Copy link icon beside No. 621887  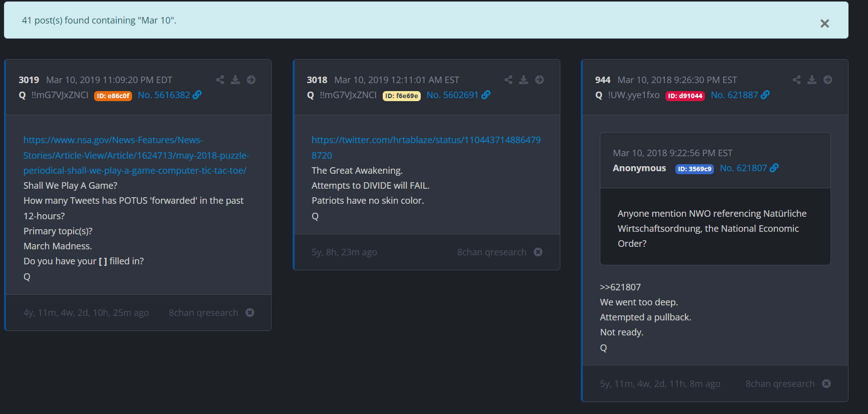tap(765, 95)
